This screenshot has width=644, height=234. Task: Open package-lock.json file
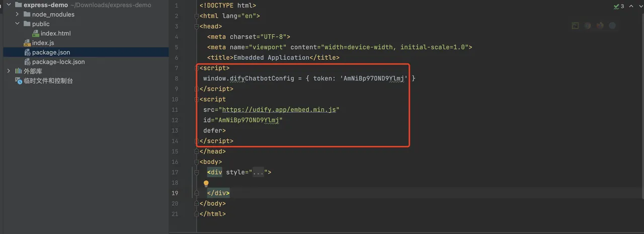[58, 62]
